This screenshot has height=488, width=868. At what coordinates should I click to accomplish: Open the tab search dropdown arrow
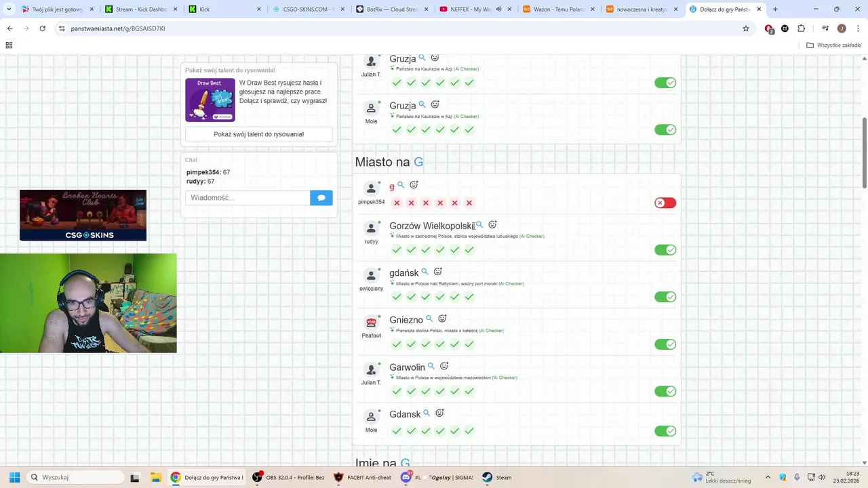[9, 9]
